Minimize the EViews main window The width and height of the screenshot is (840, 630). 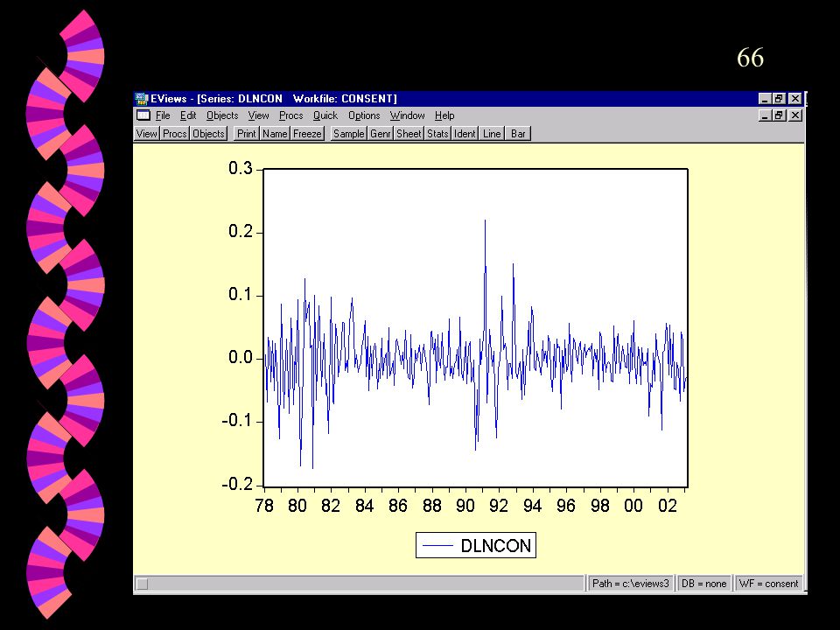click(765, 99)
